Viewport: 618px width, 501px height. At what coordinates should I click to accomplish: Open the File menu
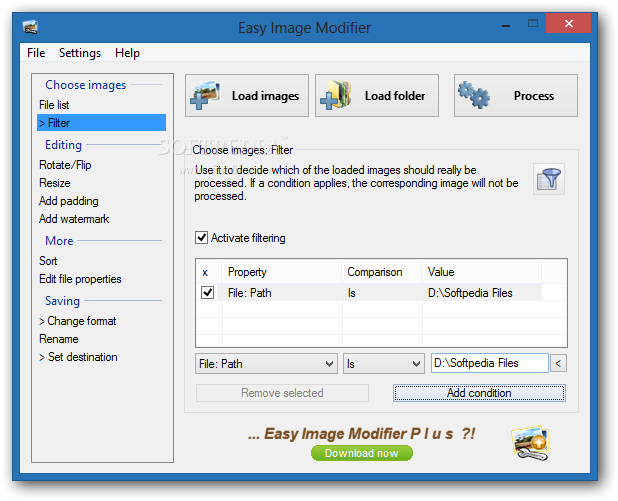click(36, 53)
